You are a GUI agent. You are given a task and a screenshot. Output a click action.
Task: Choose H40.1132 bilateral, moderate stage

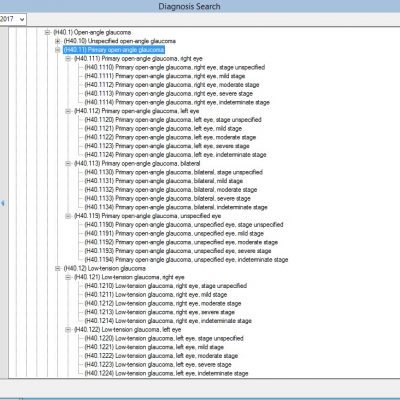(171, 190)
